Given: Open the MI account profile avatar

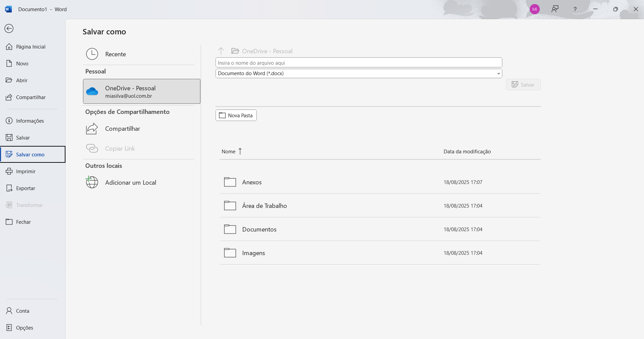Looking at the screenshot, I should coord(535,9).
